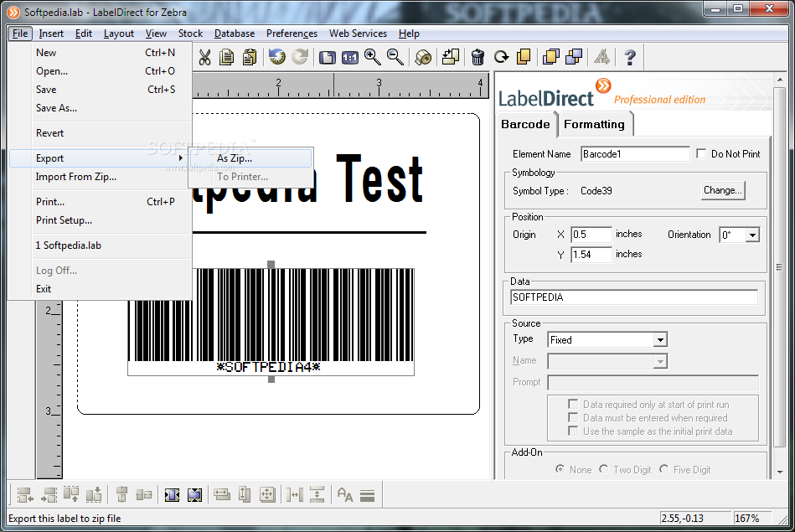Click the 1:1 actual size icon
Viewport: 795px width, 532px height.
(350, 57)
